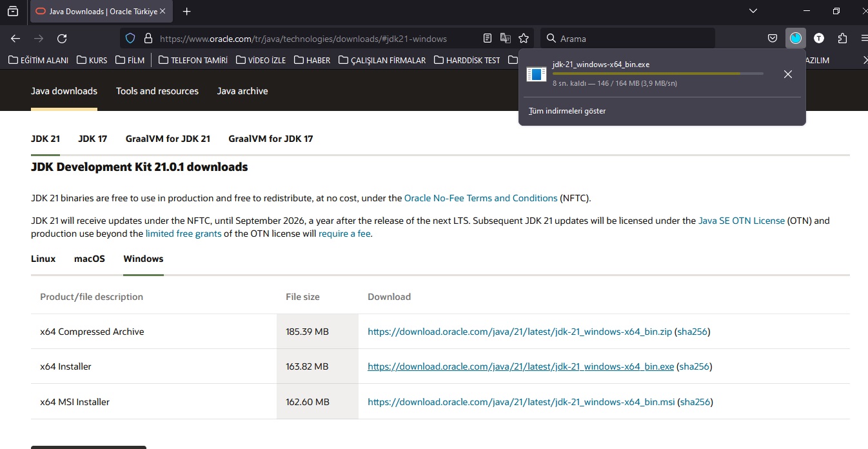Click the address bar URL
This screenshot has width=868, height=449.
pyautogui.click(x=303, y=39)
